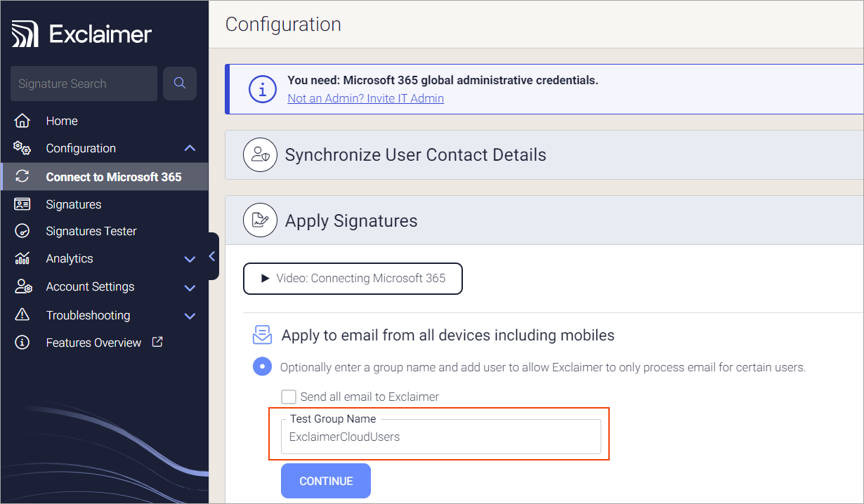Click the search magnifier icon button
864x504 pixels.
pos(180,84)
